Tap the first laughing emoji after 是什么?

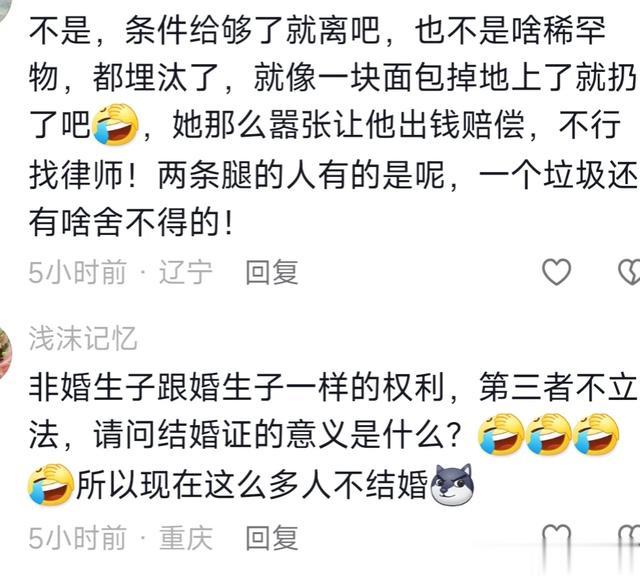501,434
